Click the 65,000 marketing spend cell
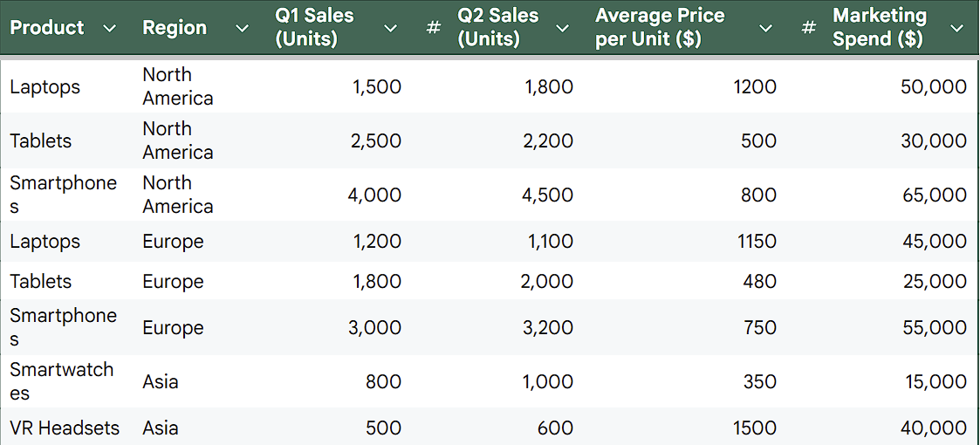Screen dimensions: 980x445 coord(934,195)
